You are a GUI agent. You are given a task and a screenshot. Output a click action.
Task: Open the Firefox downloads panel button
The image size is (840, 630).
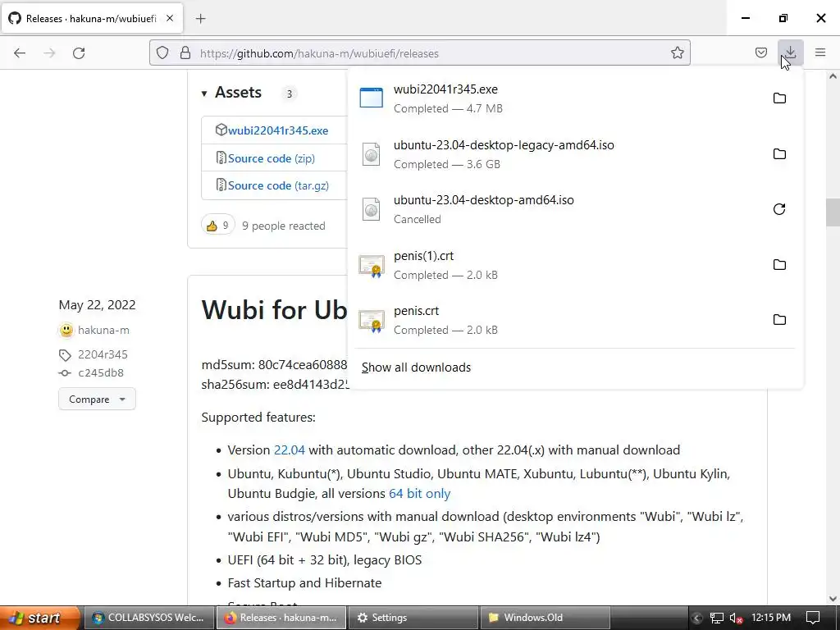click(x=790, y=52)
